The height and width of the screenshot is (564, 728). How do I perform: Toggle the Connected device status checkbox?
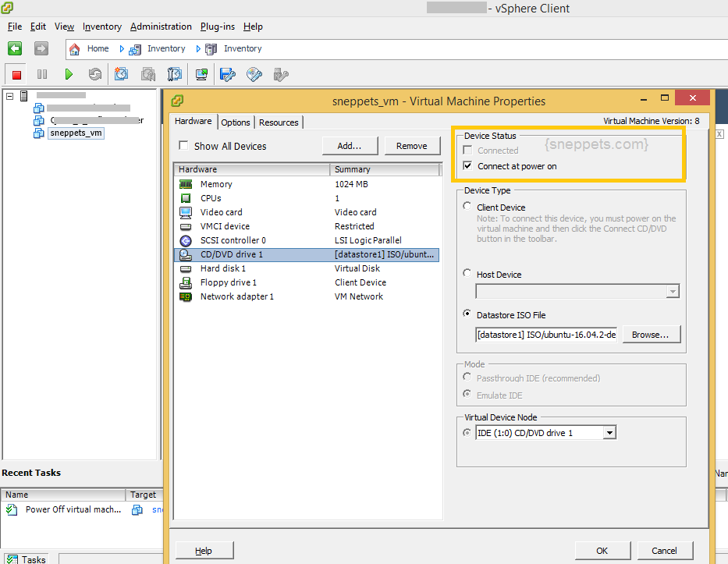[x=468, y=150]
